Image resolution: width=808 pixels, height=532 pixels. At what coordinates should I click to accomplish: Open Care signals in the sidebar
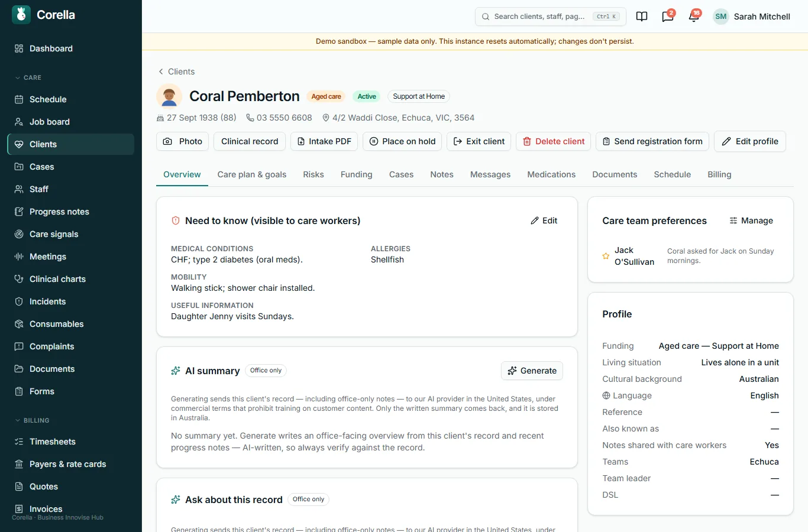pyautogui.click(x=71, y=234)
